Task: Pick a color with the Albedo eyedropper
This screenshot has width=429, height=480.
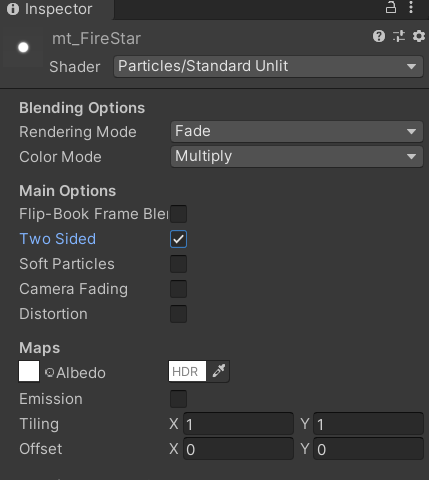Action: (x=218, y=371)
